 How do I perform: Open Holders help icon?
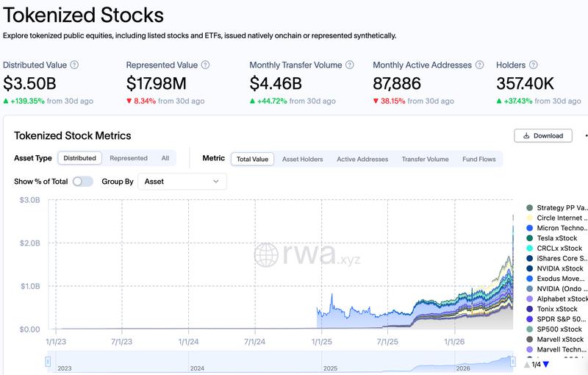[x=534, y=65]
